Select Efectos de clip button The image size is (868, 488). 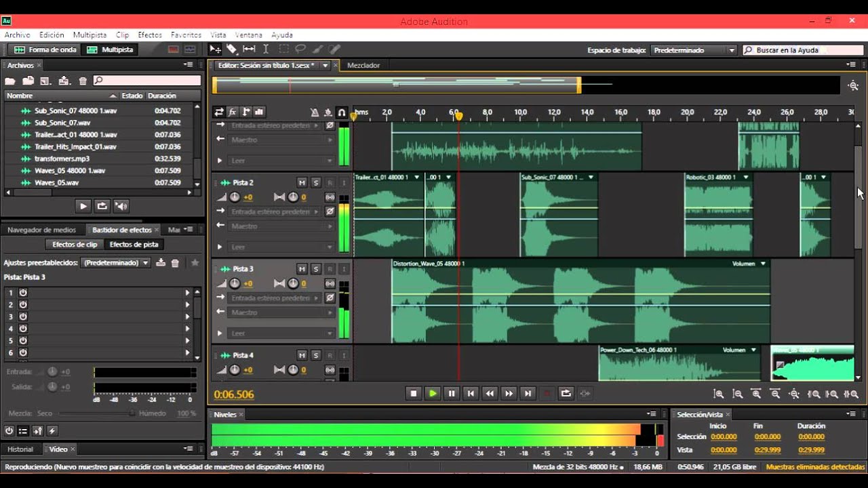coord(75,245)
